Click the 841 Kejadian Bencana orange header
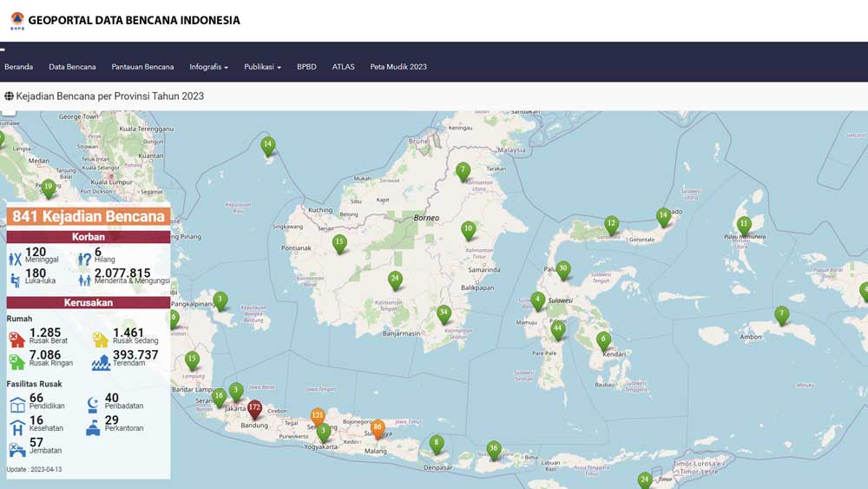 pos(89,216)
